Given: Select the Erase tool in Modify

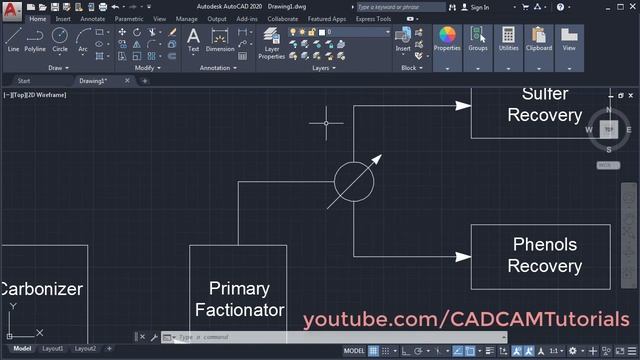Looking at the screenshot, I should point(172,32).
